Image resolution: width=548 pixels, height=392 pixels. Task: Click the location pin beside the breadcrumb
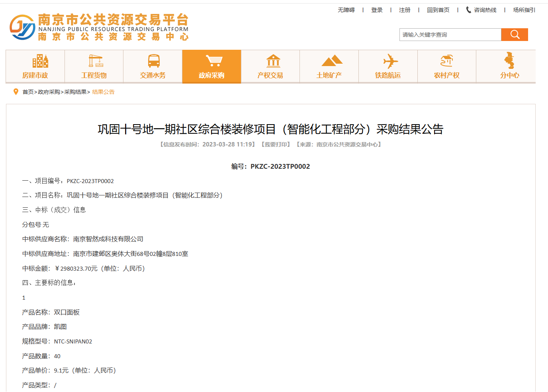coord(16,92)
